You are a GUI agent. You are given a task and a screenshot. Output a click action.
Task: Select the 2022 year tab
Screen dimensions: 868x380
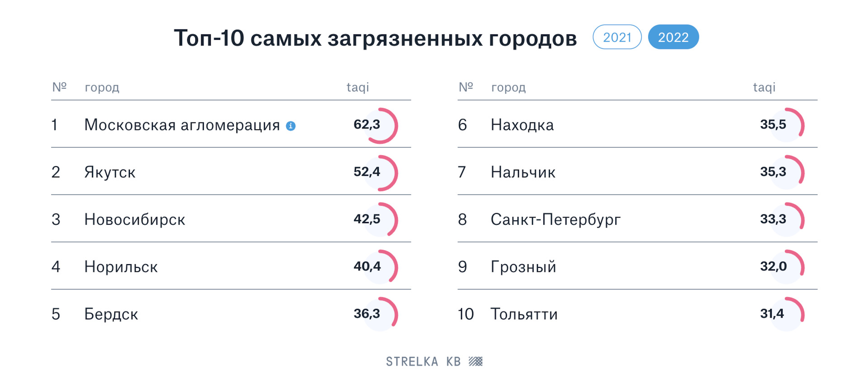(673, 37)
